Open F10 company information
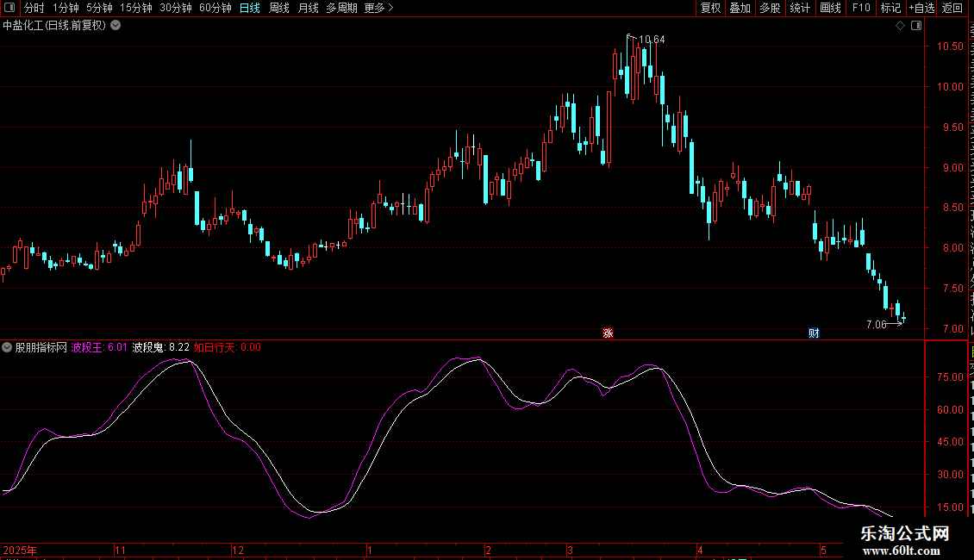The height and width of the screenshot is (560, 974). pyautogui.click(x=861, y=8)
